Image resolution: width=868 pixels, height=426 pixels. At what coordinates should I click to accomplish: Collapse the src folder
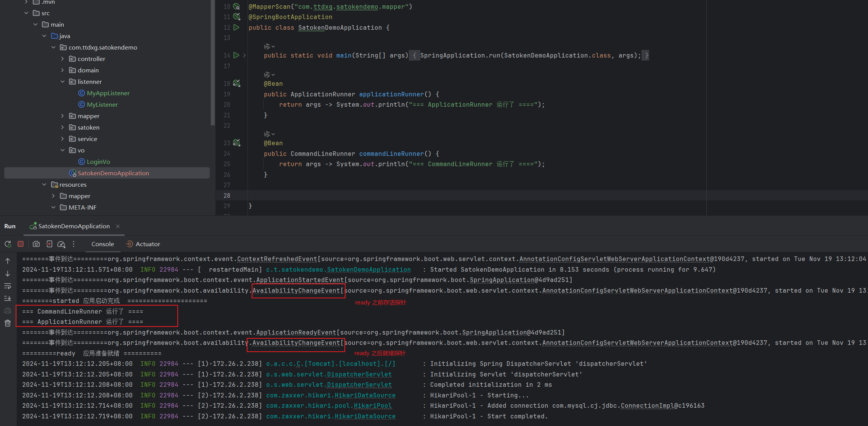point(26,13)
